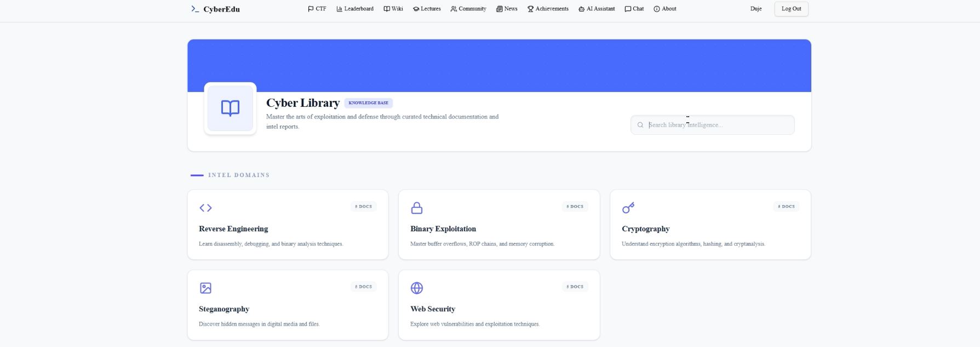Open the Binary Exploitation domain title
Image resolution: width=980 pixels, height=347 pixels.
point(443,229)
